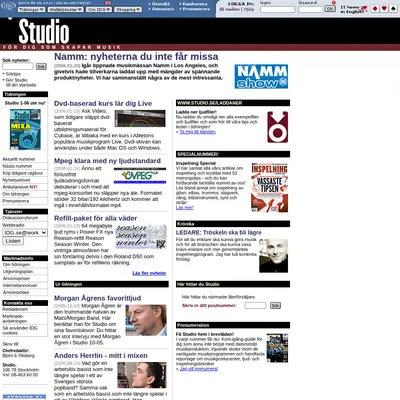Open the Översikt link in top bar
This screenshot has width=400, height=400.
pos(161,4)
